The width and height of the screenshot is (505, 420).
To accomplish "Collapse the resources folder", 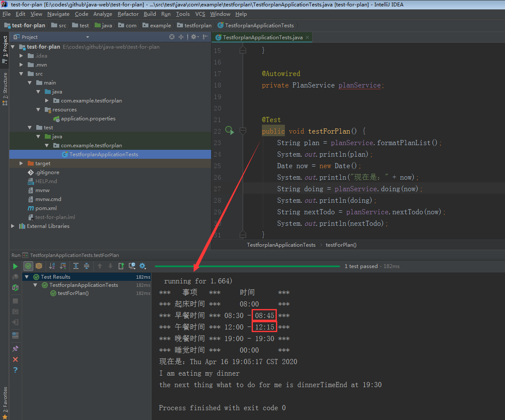I will [x=38, y=110].
